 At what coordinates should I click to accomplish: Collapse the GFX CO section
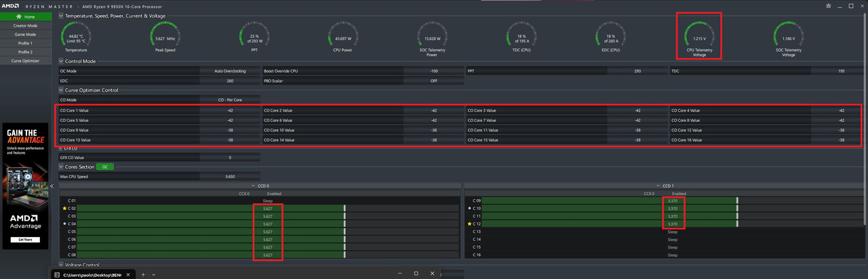coord(61,148)
